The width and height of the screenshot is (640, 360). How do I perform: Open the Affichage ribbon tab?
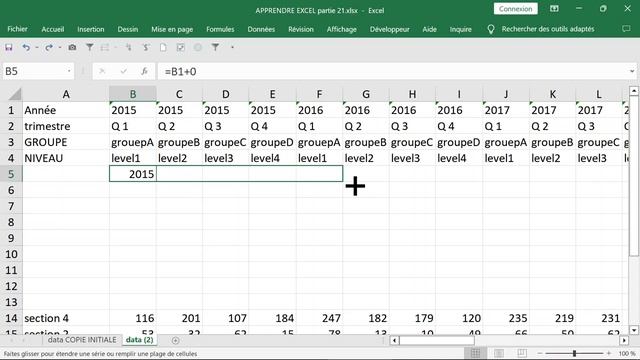pos(342,29)
